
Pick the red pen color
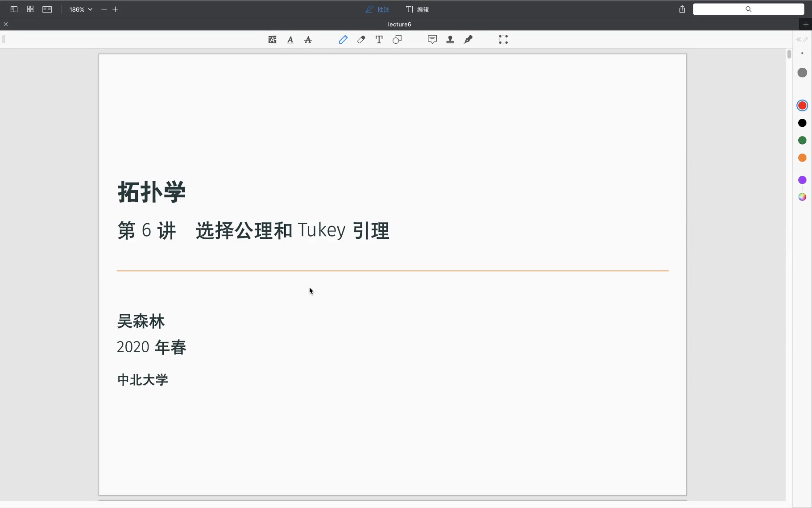tap(802, 105)
